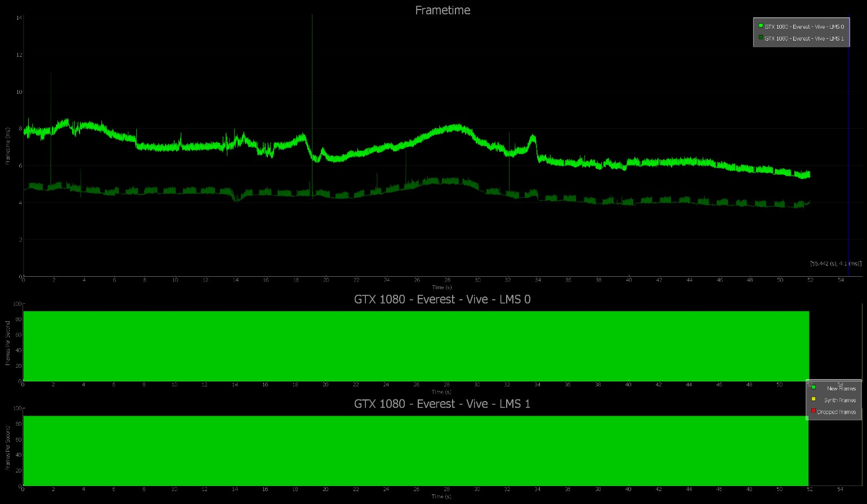Viewport: 867px width, 504px height.
Task: Click the bright green LMS 0 legend swatch
Action: (x=761, y=26)
